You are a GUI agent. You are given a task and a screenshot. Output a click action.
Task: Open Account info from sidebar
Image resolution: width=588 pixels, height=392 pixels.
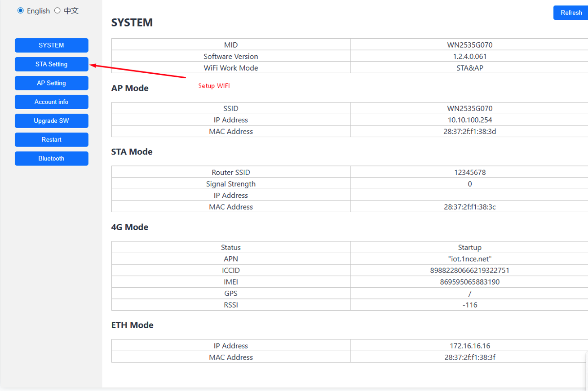pyautogui.click(x=51, y=102)
